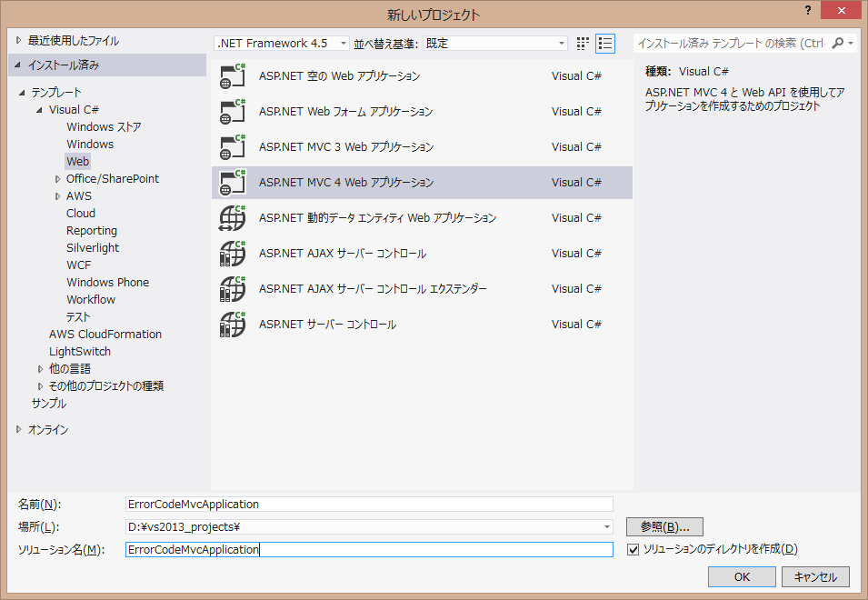Open the .NET Framework 4.5 dropdown
Viewport: 868px width, 600px height.
tap(344, 42)
